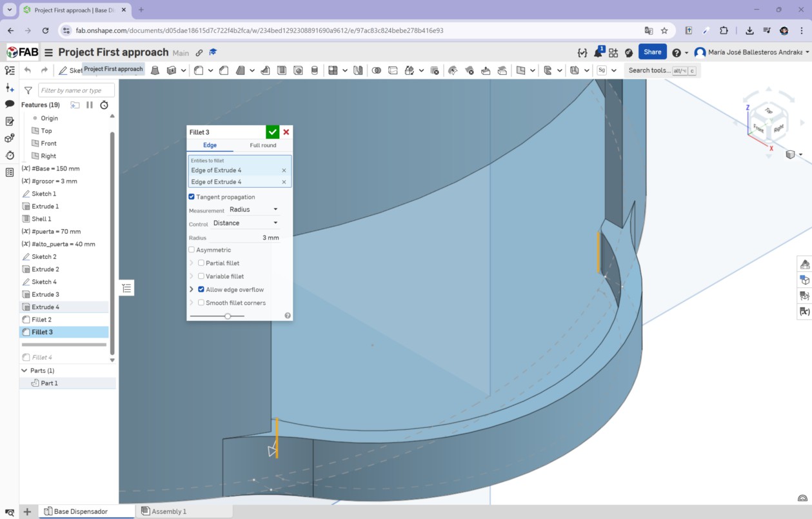Open the Plane tool icon
Image resolution: width=812 pixels, height=519 pixels.
521,70
